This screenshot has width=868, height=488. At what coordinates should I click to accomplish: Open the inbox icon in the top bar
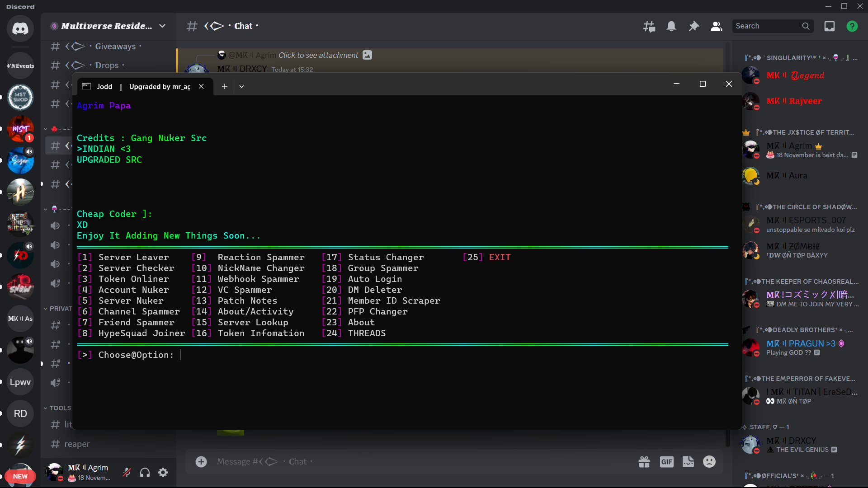click(829, 26)
